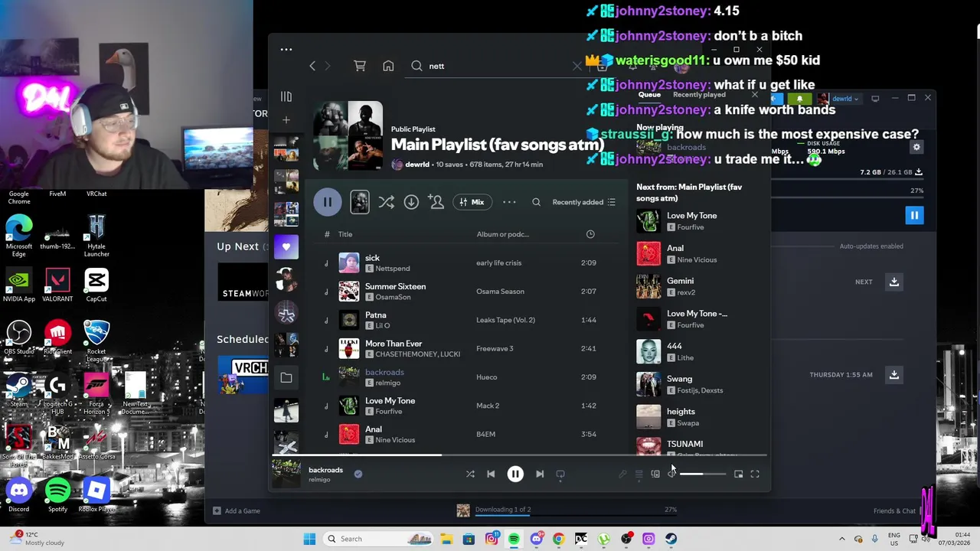Sort by duration clock column header
Image resolution: width=980 pixels, height=551 pixels.
590,234
